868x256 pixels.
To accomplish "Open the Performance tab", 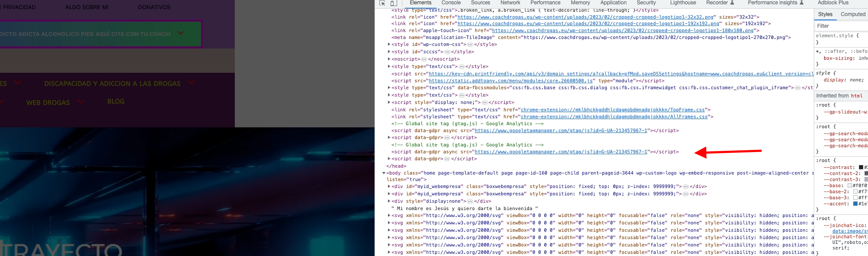I will 545,3.
